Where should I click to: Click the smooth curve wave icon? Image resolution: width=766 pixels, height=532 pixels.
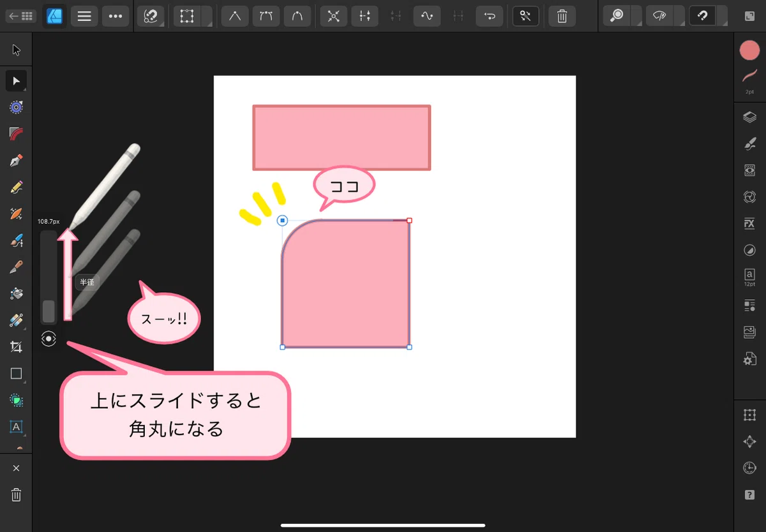(426, 17)
